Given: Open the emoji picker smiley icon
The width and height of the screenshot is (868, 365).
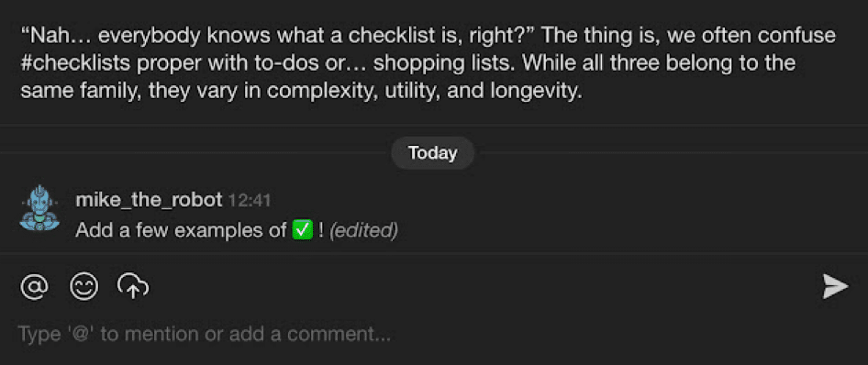Looking at the screenshot, I should 83,287.
